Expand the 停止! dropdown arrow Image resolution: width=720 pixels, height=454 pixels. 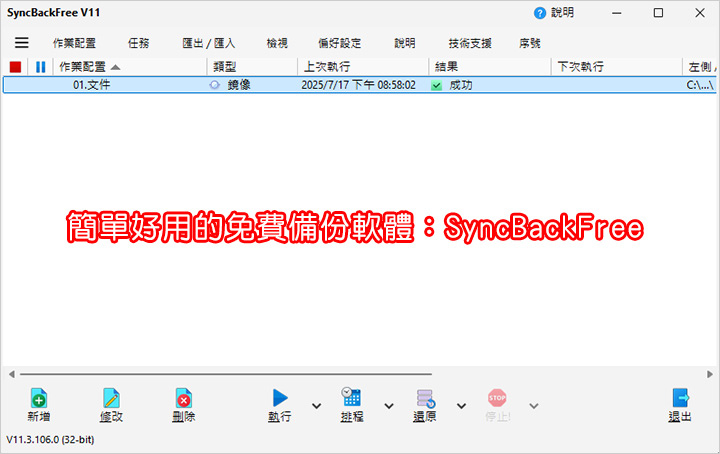click(534, 406)
